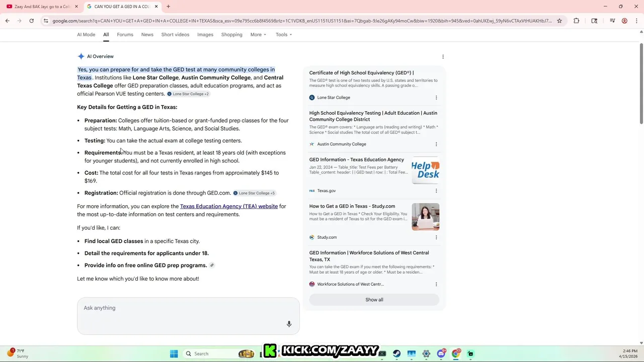Switch to AI Mode tab
644x362 pixels.
click(86, 35)
